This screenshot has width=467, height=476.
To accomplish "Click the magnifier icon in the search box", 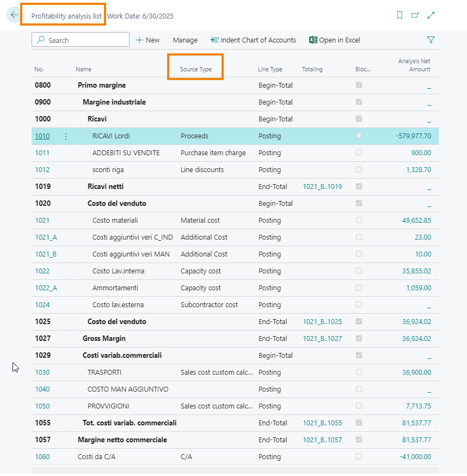I will click(41, 40).
